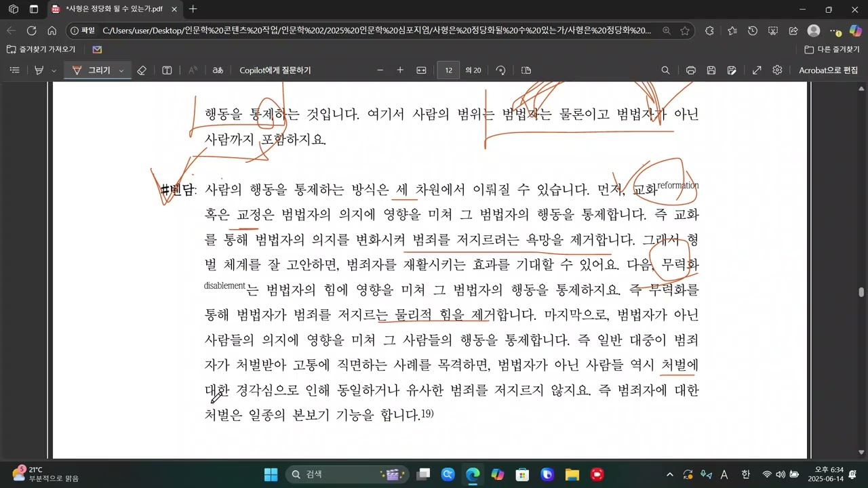Open the Draw pen options arrow

point(121,70)
